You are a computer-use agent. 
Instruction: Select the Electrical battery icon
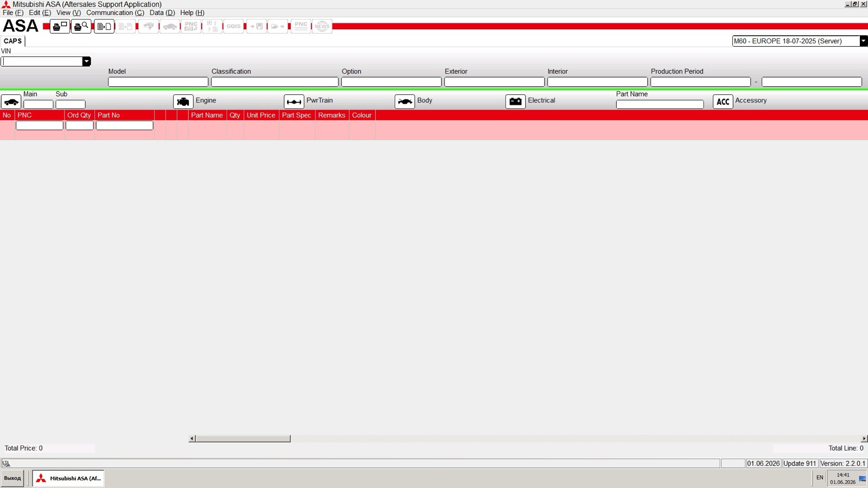tap(515, 102)
